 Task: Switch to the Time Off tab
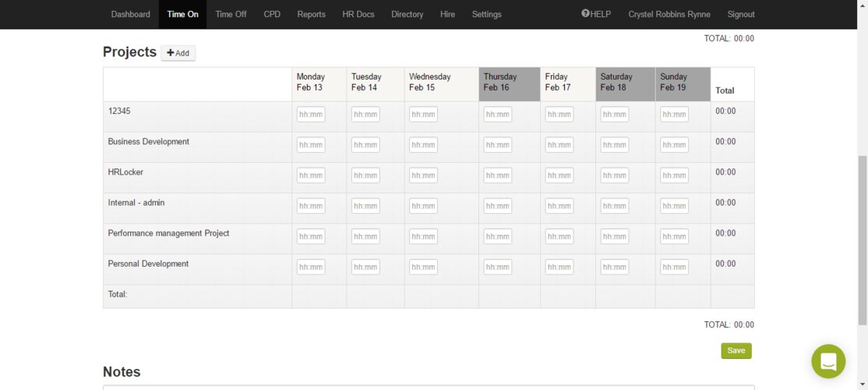(x=231, y=14)
